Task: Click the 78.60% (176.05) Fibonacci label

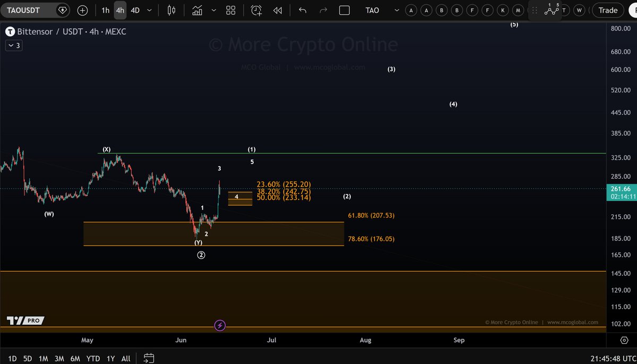Action: (x=371, y=239)
